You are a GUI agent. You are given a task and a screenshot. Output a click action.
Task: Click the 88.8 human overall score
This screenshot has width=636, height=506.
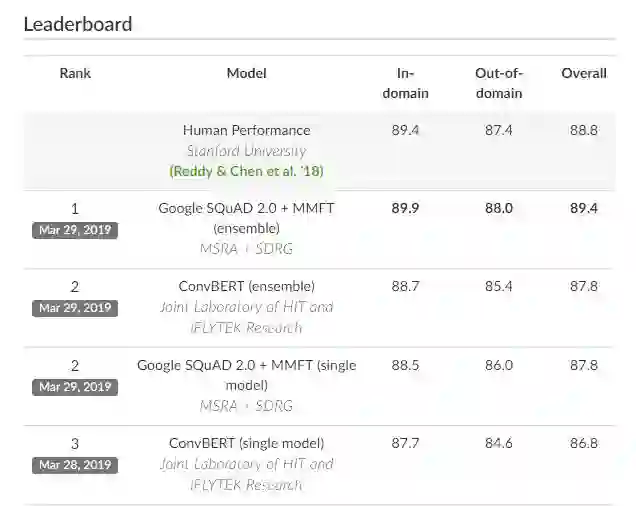pyautogui.click(x=583, y=130)
